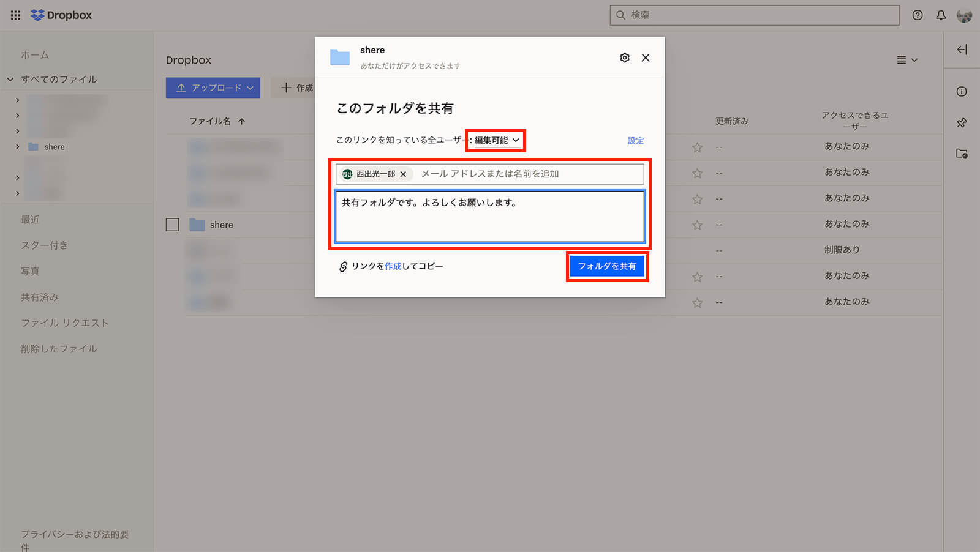Viewport: 980px width, 552px height.
Task: Open 最近 in sidebar
Action: pos(30,220)
